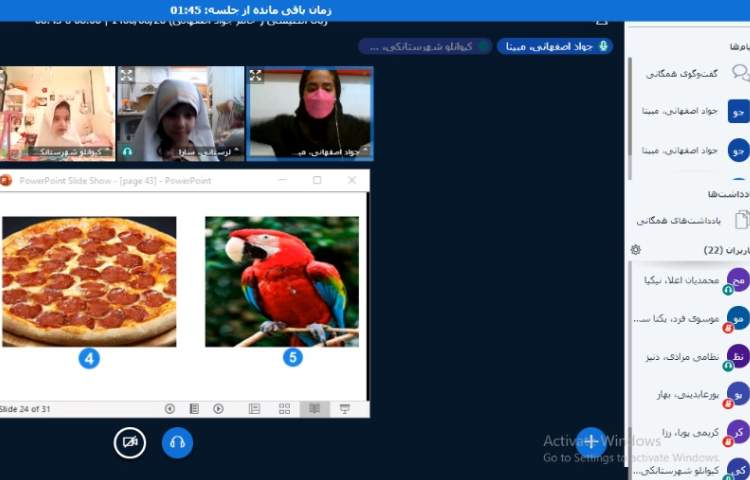Switch to Slide Sorter view
This screenshot has height=480, width=750.
coord(284,409)
